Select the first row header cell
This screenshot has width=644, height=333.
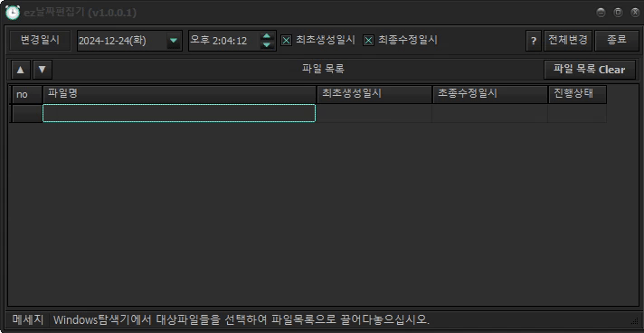pos(27,113)
